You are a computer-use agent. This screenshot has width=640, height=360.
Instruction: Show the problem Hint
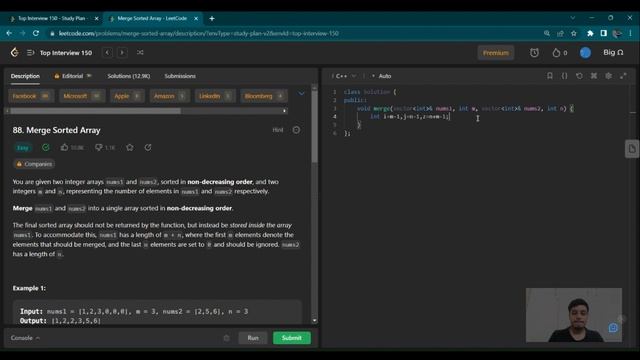(x=278, y=130)
